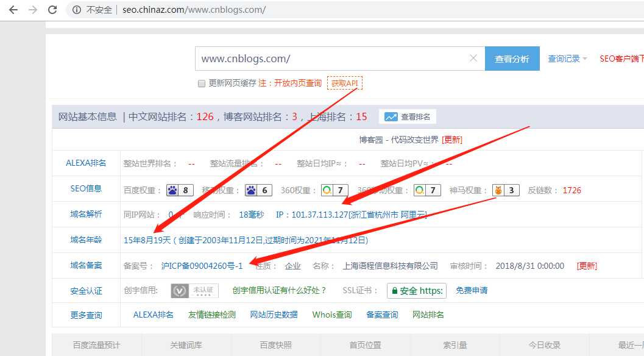
Task: Open the 备案查询 link
Action: click(x=382, y=315)
